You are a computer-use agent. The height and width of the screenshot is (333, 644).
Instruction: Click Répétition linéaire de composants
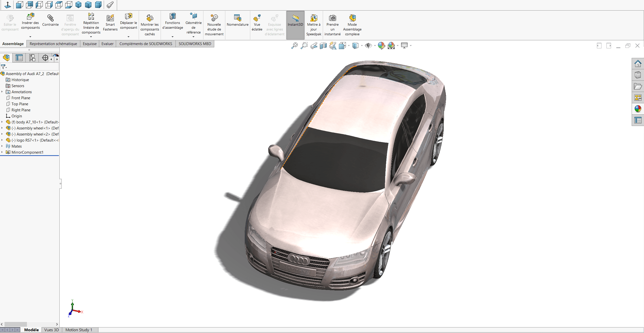(x=91, y=23)
